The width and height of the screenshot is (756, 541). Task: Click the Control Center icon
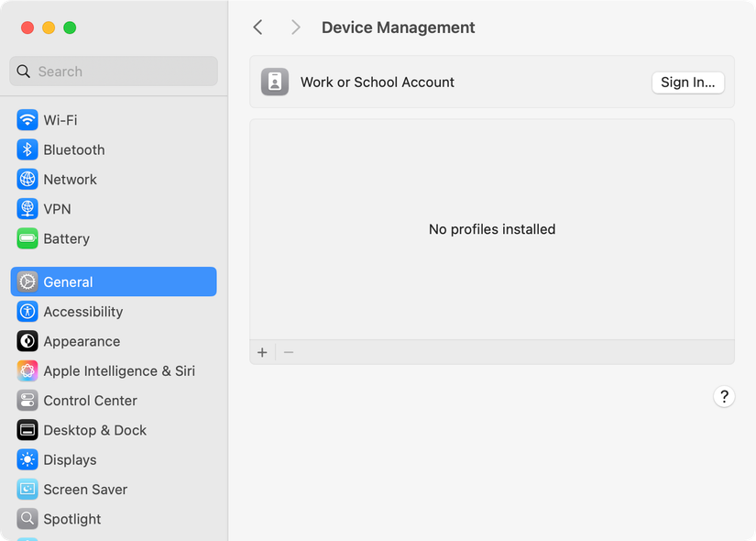[27, 400]
